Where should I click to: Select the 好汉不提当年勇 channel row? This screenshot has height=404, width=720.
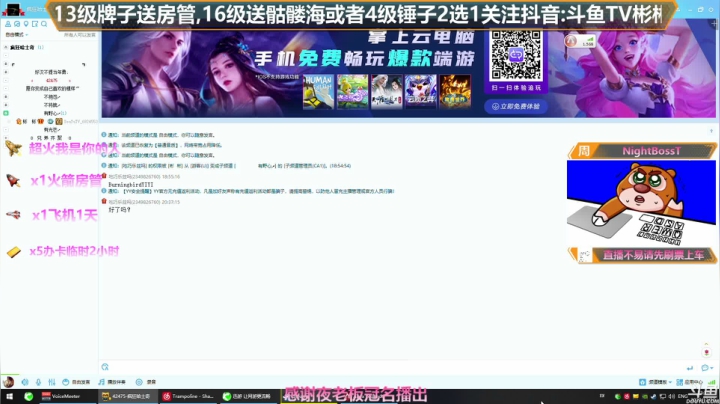point(51,72)
